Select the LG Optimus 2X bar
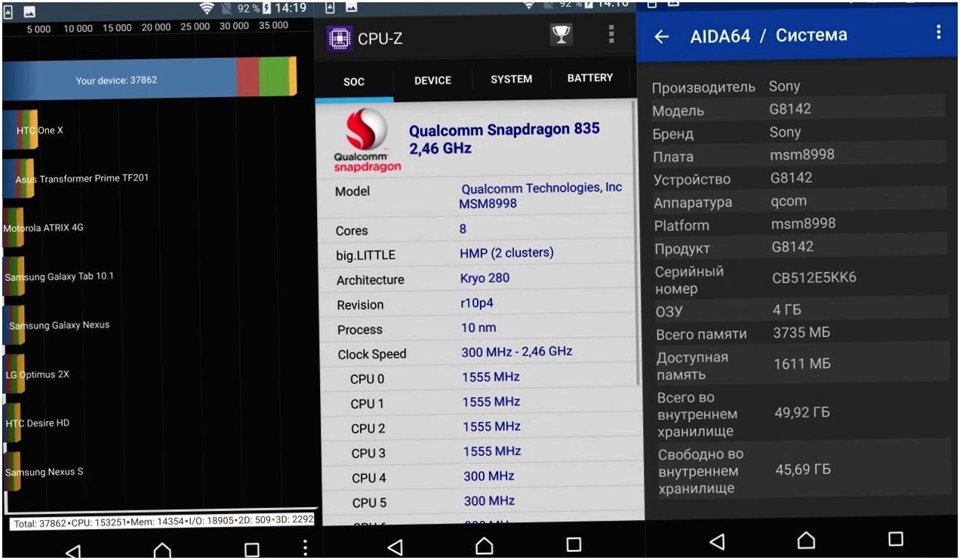Screen dimensions: 960x560 (x=14, y=374)
